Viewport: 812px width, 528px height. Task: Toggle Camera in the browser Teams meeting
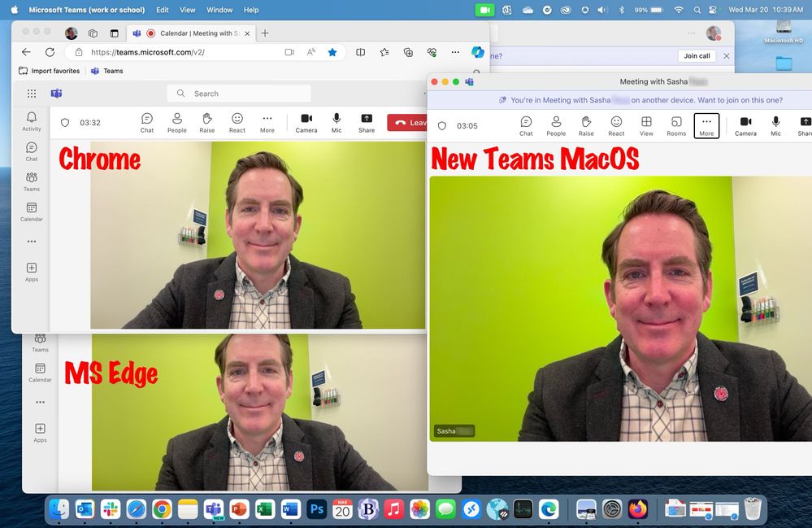click(x=306, y=124)
